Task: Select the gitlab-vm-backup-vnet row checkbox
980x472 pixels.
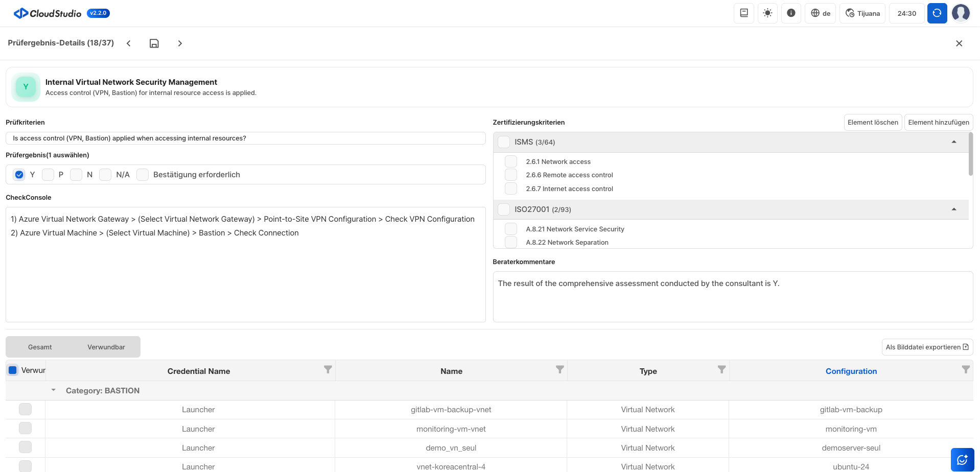Action: (x=25, y=409)
